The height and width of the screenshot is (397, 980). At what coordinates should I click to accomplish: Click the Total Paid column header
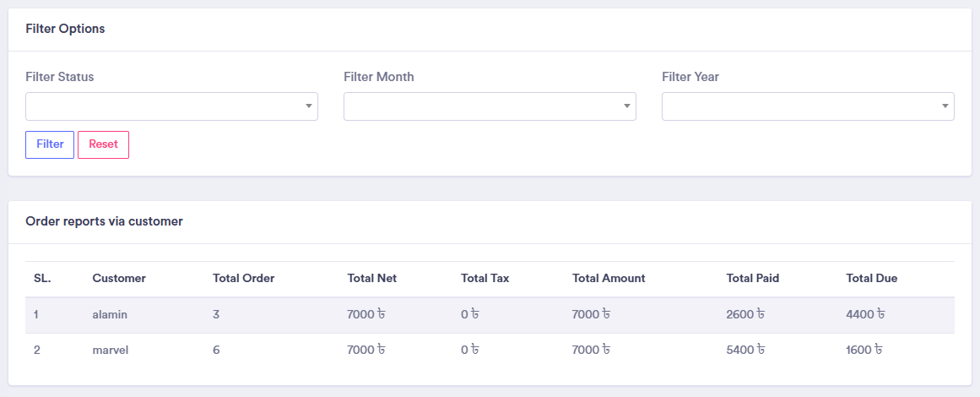click(x=752, y=279)
